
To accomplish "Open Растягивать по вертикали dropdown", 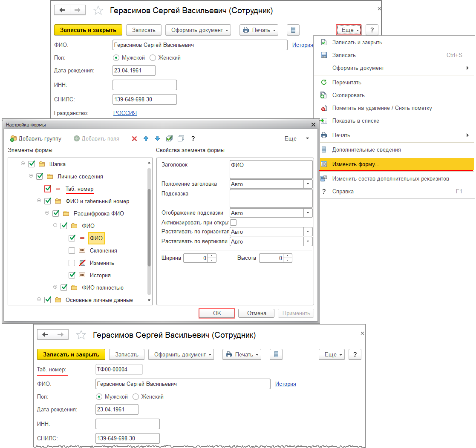I will coord(308,241).
